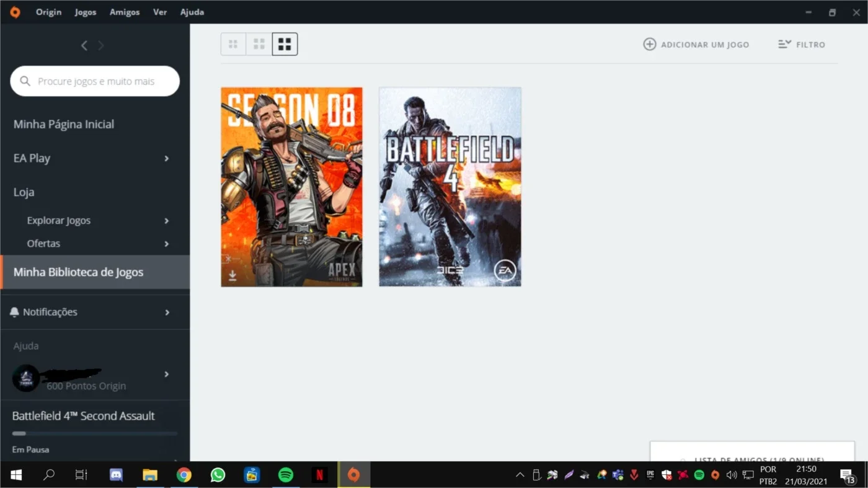Expand the user profile chevron
Screen dimensions: 868x488
click(166, 374)
